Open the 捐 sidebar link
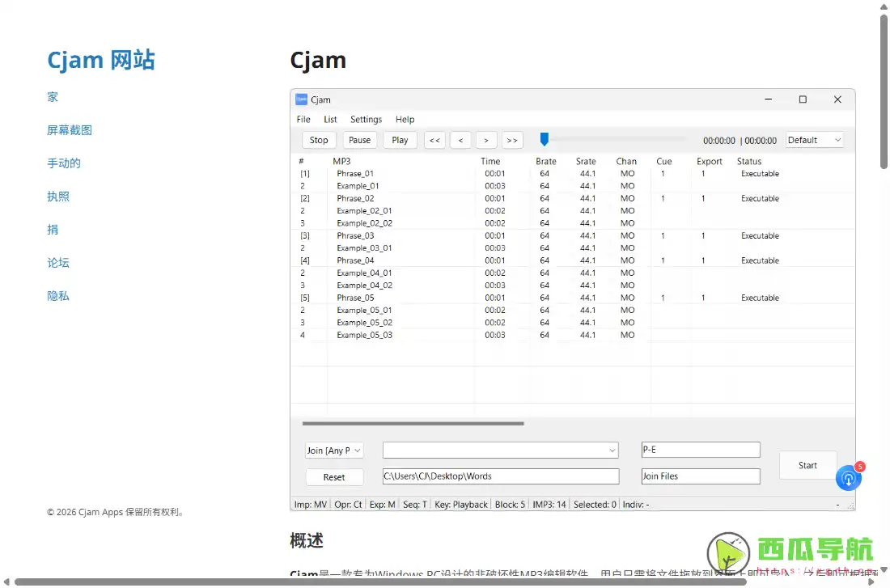 53,230
